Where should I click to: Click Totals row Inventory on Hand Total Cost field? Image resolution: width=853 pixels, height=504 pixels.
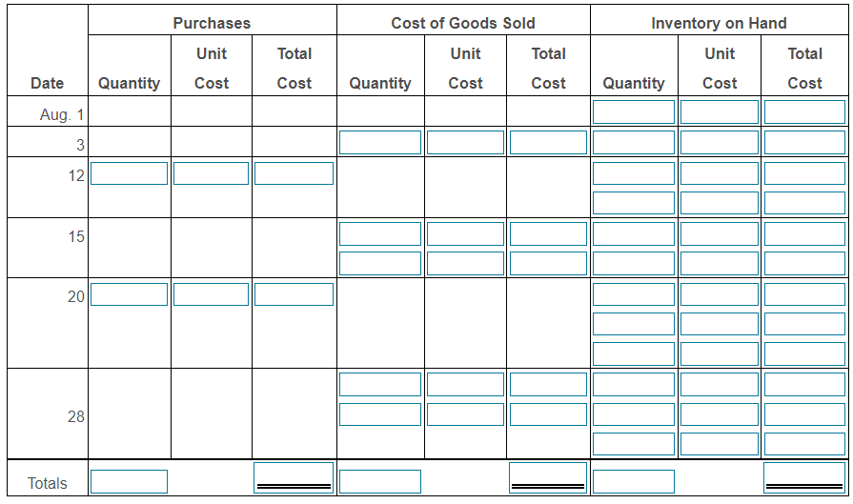(804, 478)
